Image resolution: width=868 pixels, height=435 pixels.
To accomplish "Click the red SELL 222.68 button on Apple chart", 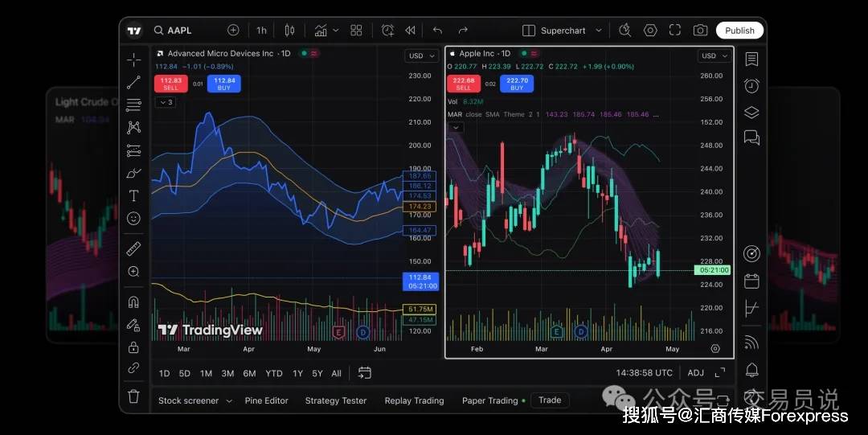I will pos(463,84).
